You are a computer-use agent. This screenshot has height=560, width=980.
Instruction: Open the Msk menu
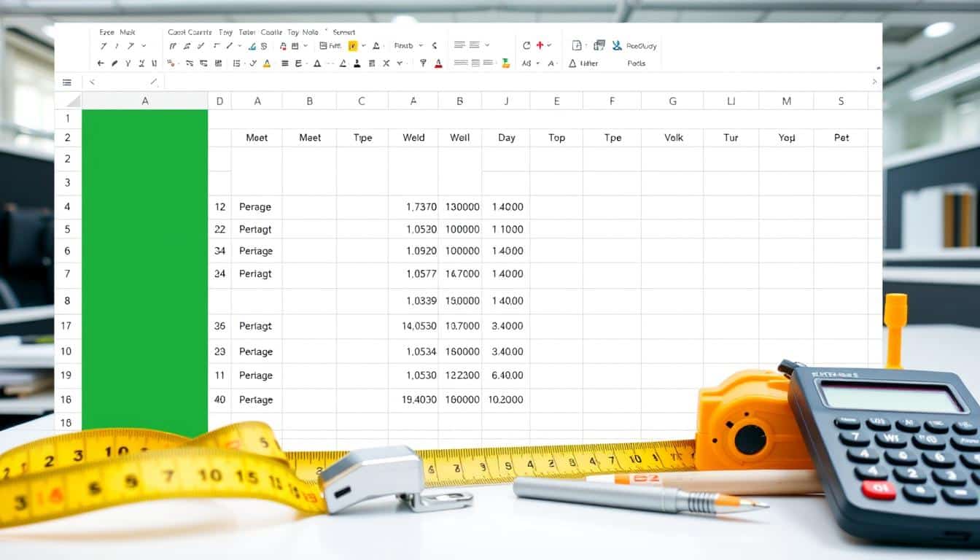(128, 32)
